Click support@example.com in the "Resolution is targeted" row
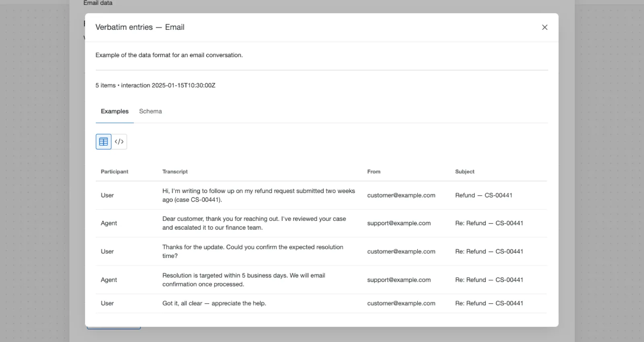Image resolution: width=644 pixels, height=342 pixels. tap(399, 280)
